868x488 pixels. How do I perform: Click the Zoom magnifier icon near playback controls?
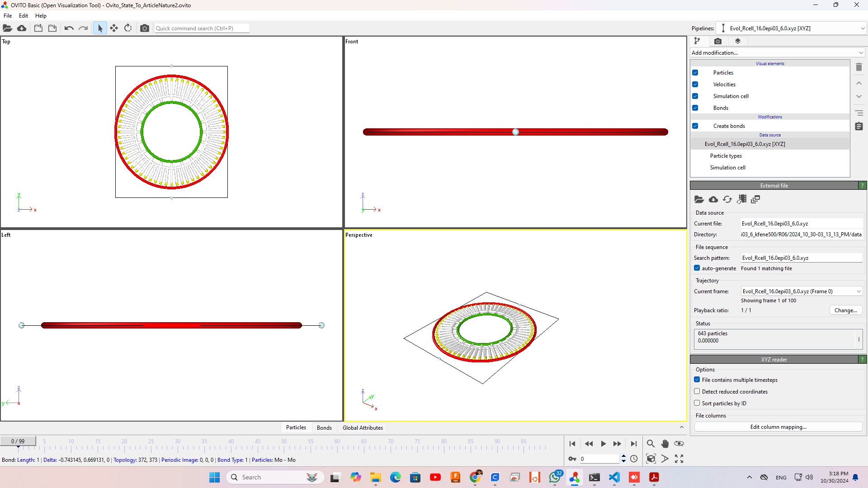pyautogui.click(x=651, y=444)
